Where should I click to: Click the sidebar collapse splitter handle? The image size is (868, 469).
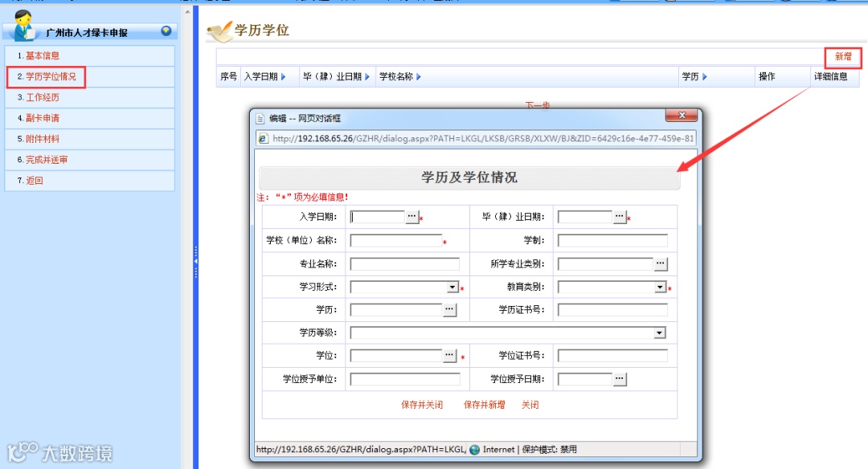(x=195, y=260)
